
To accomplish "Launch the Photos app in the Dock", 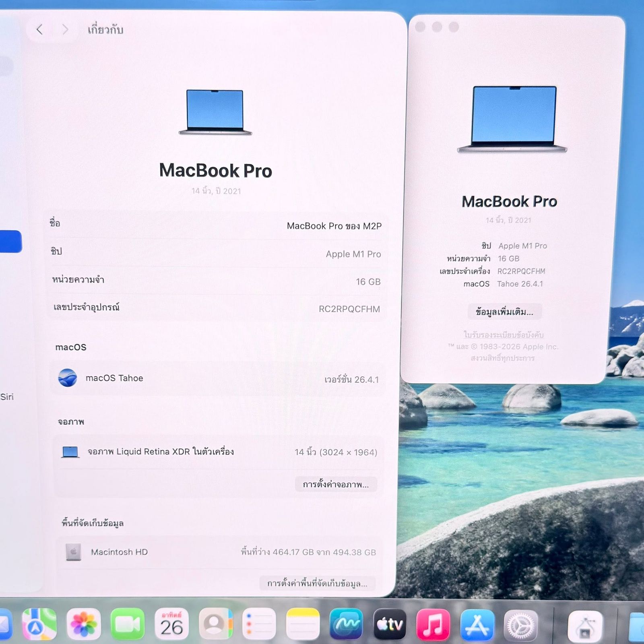I will click(83, 624).
